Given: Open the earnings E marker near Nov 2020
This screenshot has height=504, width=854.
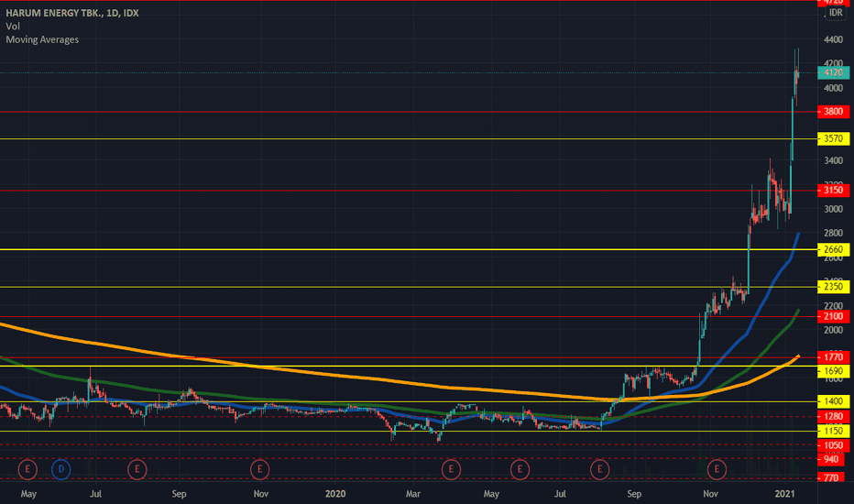Looking at the screenshot, I should (x=717, y=469).
